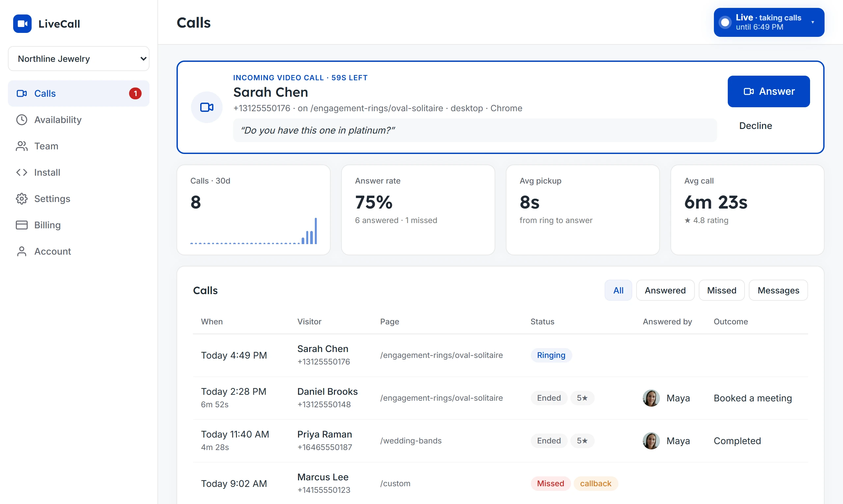Open the Team page
843x504 pixels.
tap(78, 146)
